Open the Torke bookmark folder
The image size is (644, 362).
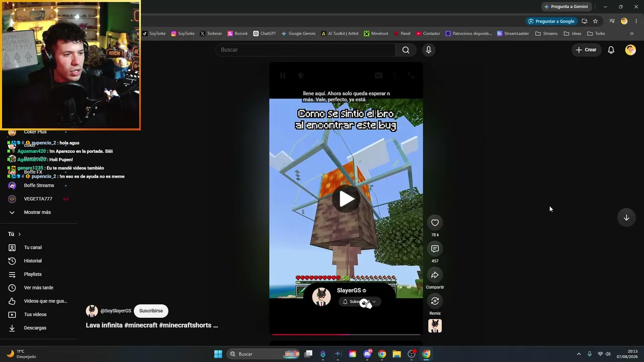[596, 34]
